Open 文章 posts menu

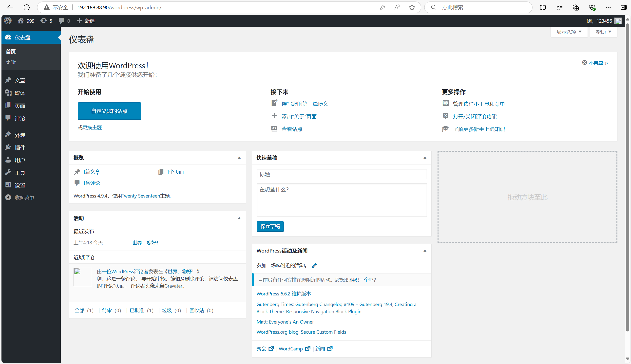pos(31,80)
